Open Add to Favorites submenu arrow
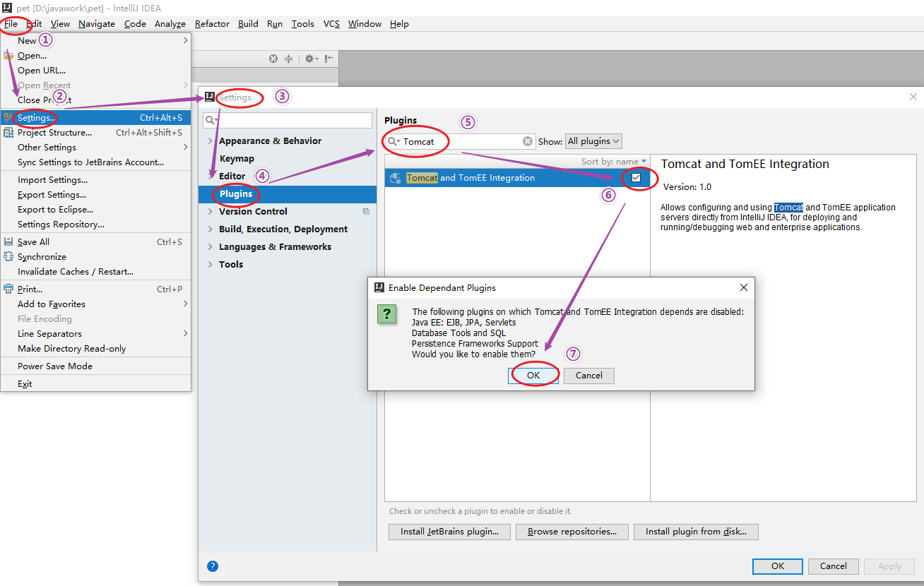Image resolution: width=924 pixels, height=586 pixels. 186,304
